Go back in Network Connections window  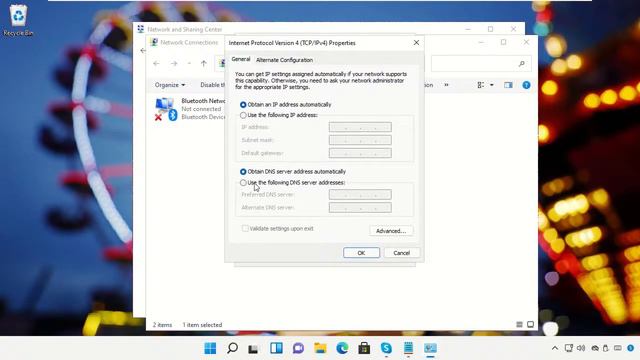click(x=156, y=64)
